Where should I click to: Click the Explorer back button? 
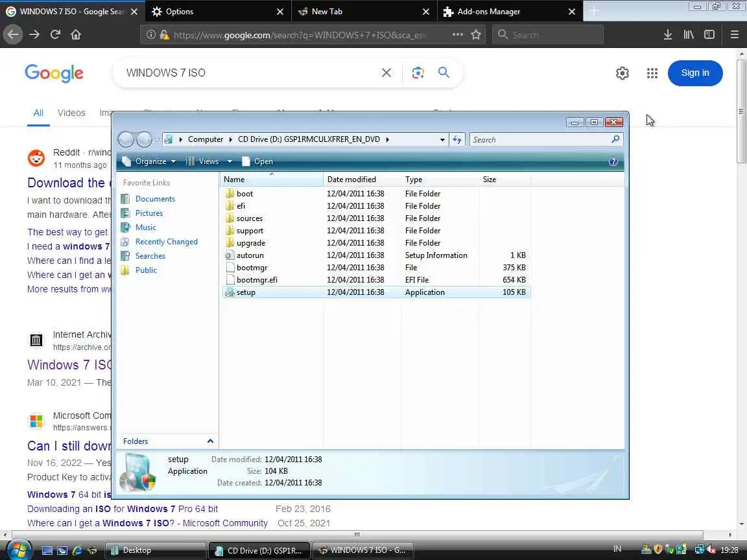pyautogui.click(x=126, y=139)
